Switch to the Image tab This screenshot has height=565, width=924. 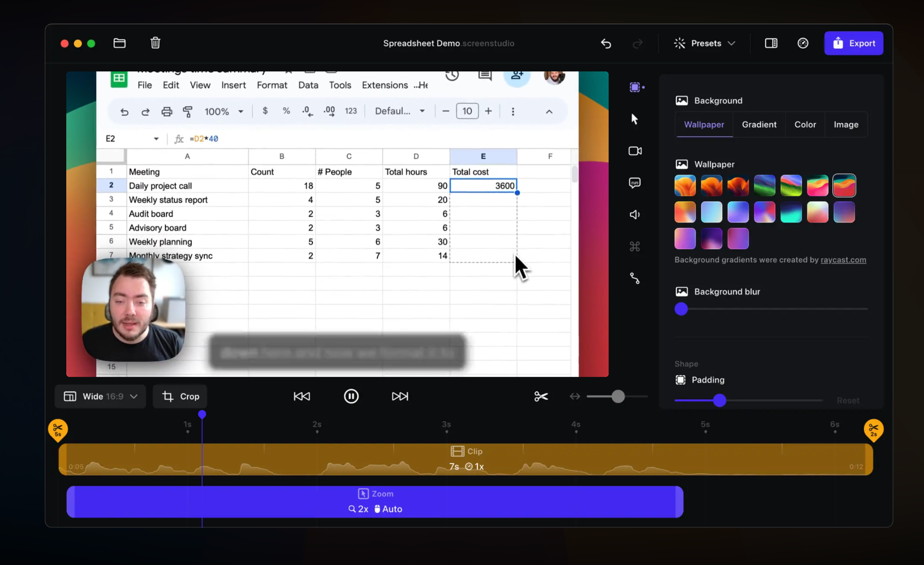pyautogui.click(x=846, y=125)
